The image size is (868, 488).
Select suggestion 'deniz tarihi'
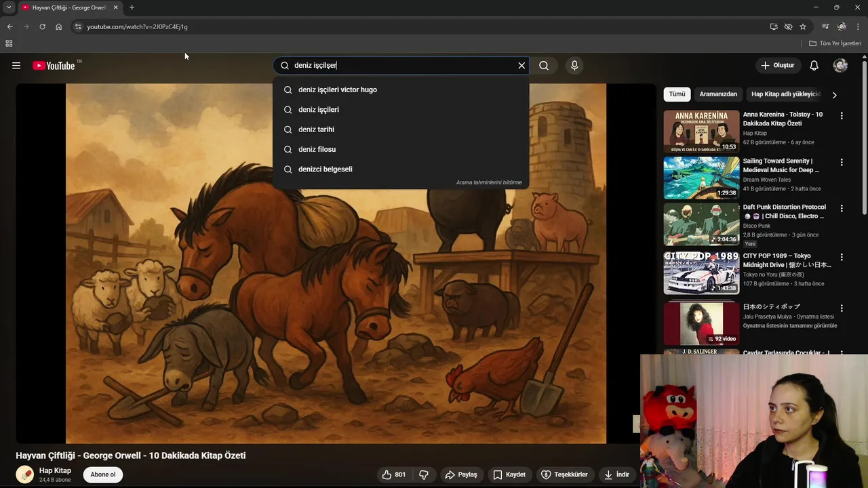click(401, 129)
